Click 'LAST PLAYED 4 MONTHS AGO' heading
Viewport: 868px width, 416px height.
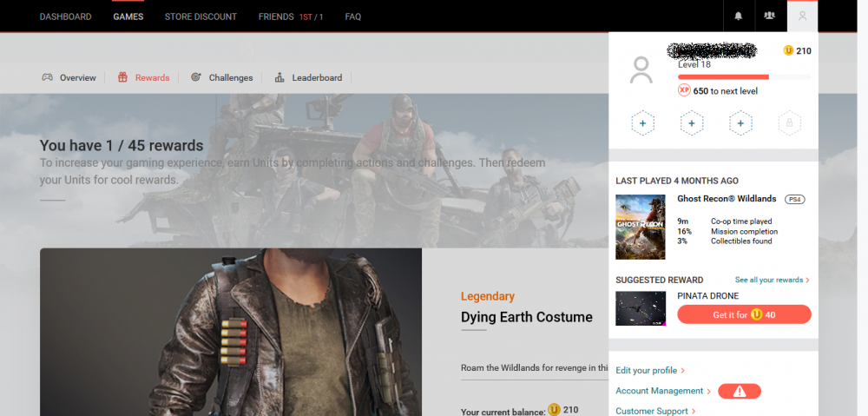(x=677, y=181)
